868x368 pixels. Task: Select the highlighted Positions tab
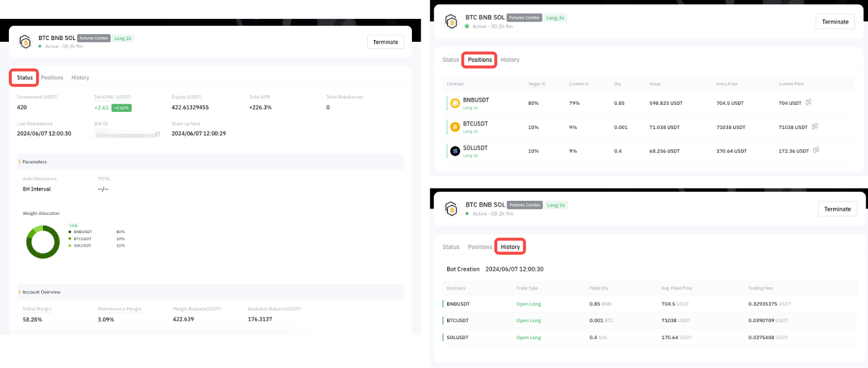[480, 60]
